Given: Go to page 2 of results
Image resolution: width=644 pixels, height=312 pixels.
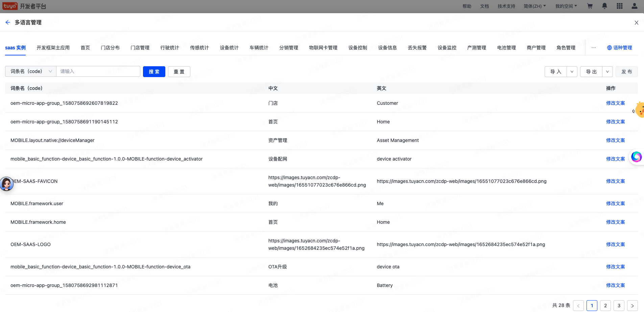Looking at the screenshot, I should (x=605, y=306).
